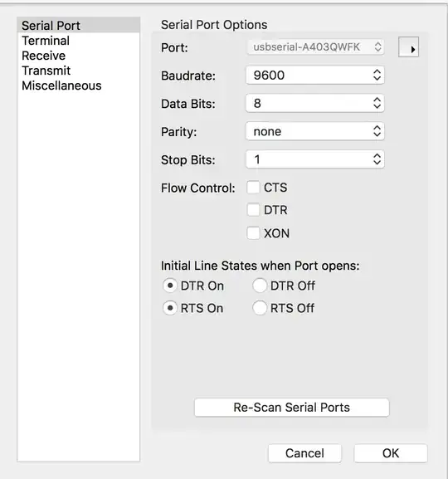Open the Parity dropdown

tap(315, 131)
